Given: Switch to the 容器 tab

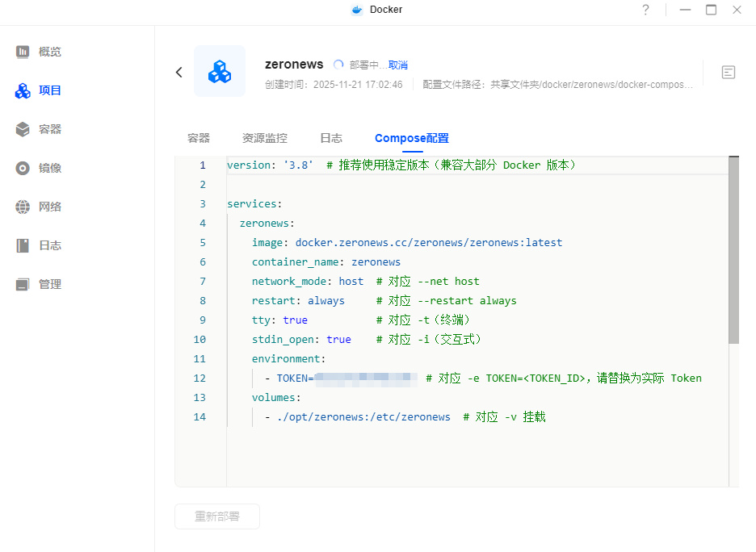Looking at the screenshot, I should pyautogui.click(x=199, y=138).
